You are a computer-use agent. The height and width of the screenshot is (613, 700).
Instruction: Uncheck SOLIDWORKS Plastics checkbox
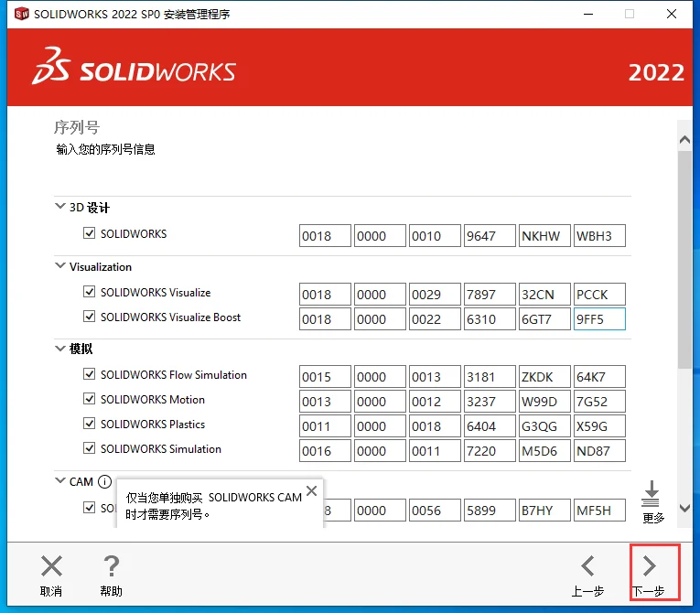(90, 424)
